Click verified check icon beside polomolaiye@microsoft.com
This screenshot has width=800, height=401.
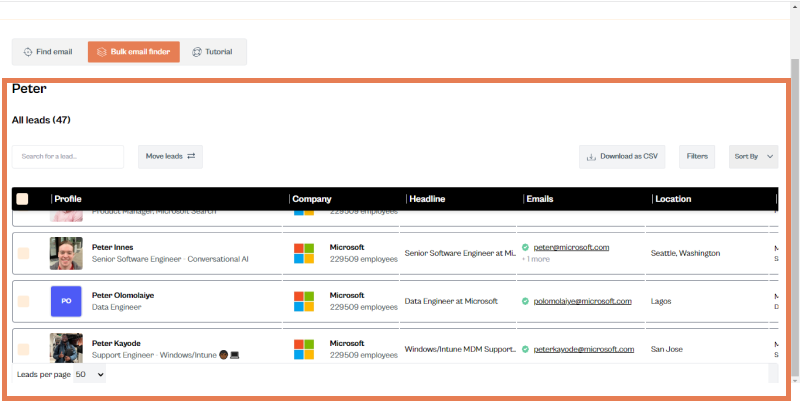(525, 302)
